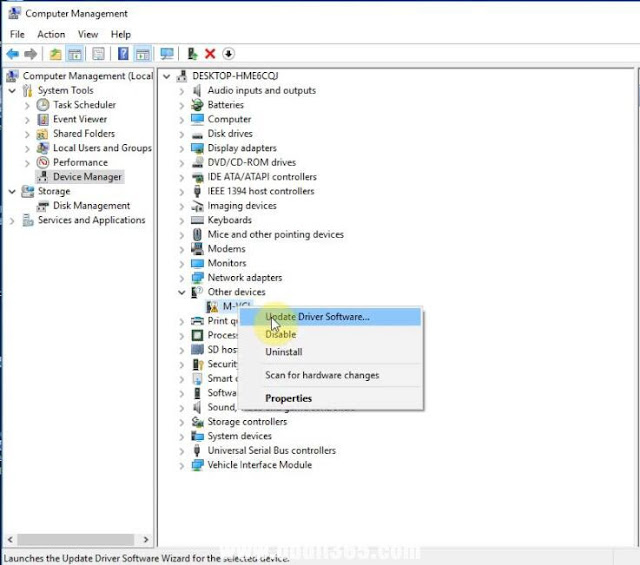Select the Performance gauge icon
The image size is (640, 565).
coord(43,162)
